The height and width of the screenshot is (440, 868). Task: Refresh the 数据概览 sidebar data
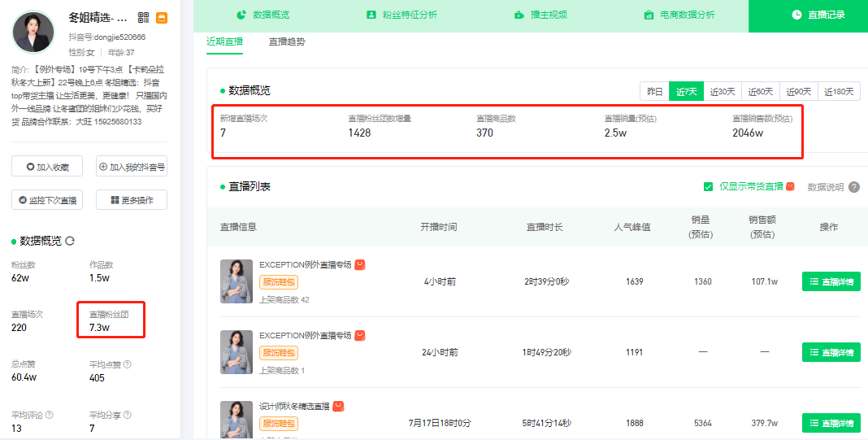tap(70, 241)
